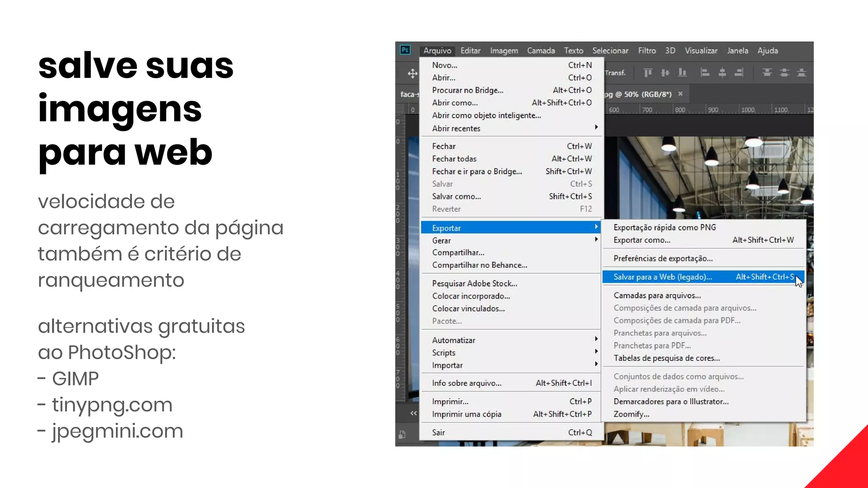Screen dimensions: 868x488
Task: Align top edges icon in options bar
Action: (648, 73)
